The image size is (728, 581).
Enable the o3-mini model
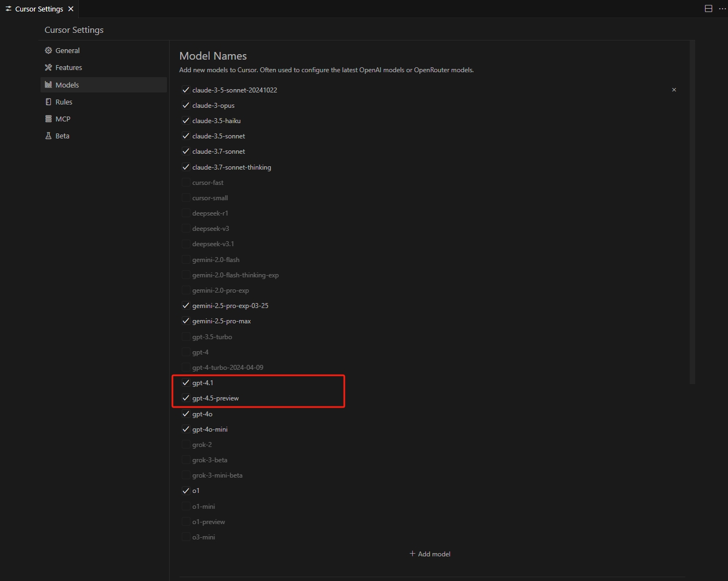coord(186,537)
